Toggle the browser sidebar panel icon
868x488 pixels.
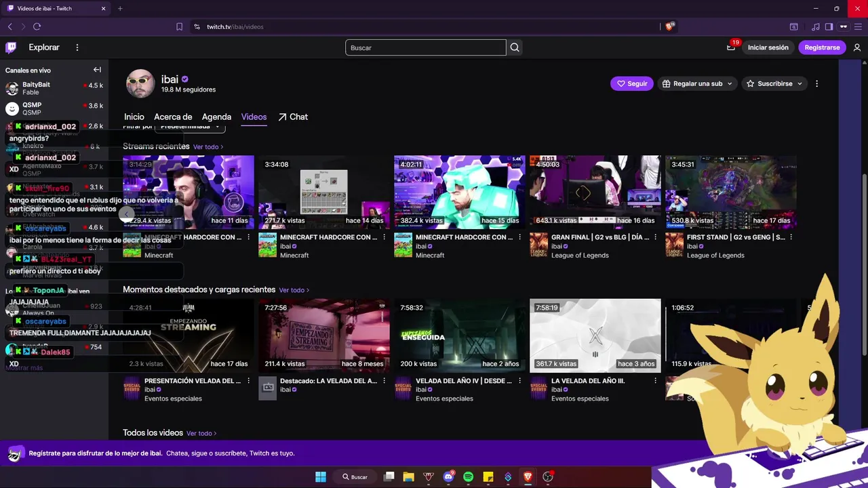[x=829, y=26]
